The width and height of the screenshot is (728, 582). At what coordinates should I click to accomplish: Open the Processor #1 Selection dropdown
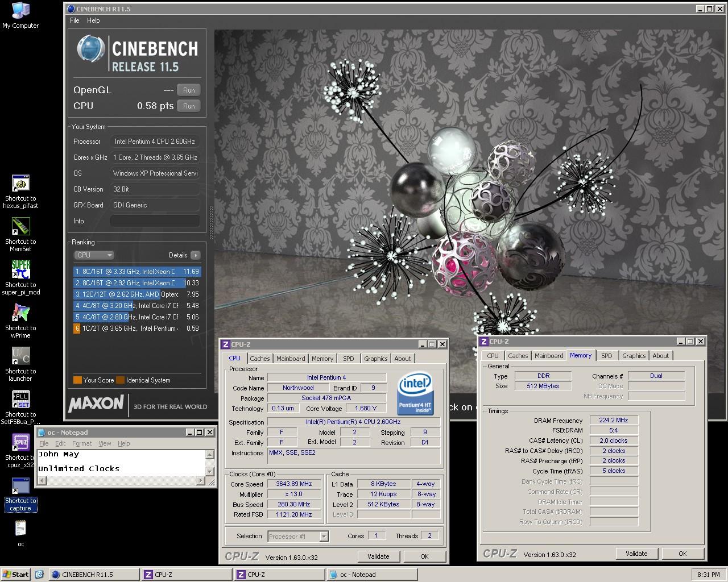[297, 536]
